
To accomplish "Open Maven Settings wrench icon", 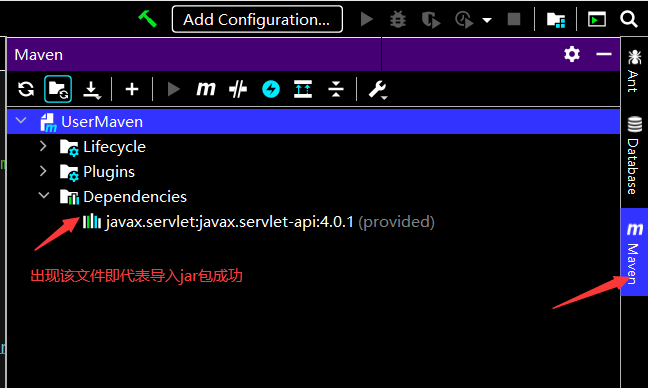I will coord(378,90).
